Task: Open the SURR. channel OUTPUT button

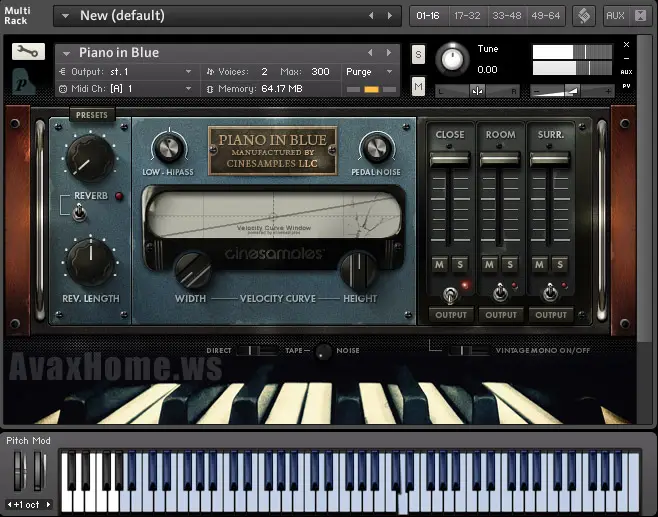Action: pos(551,315)
